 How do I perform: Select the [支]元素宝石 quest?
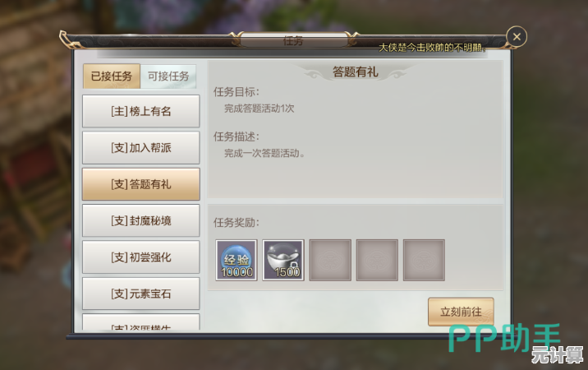[140, 294]
